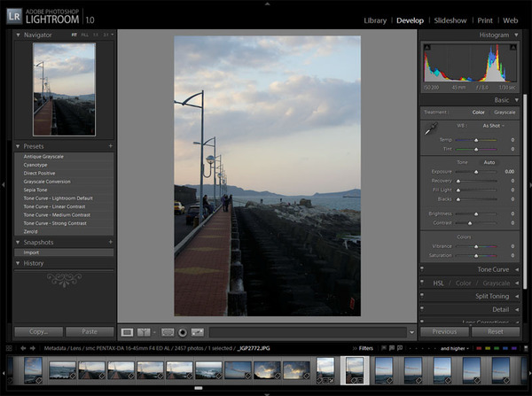Select the Import snapshot
The image size is (532, 396).
[64, 252]
